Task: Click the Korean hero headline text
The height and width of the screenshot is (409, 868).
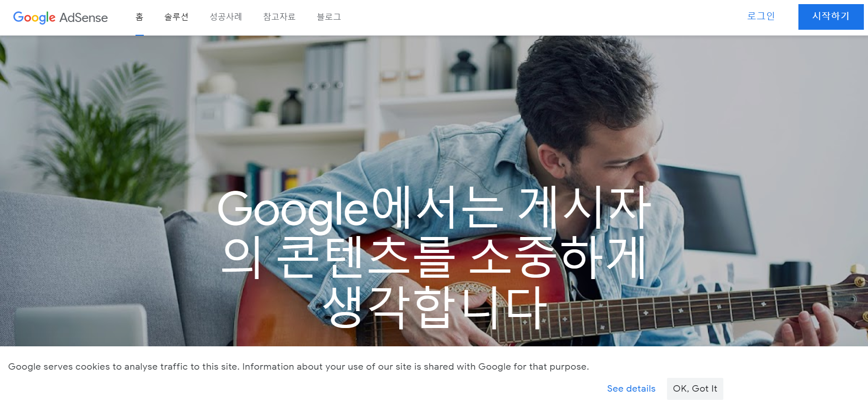Action: tap(434, 257)
